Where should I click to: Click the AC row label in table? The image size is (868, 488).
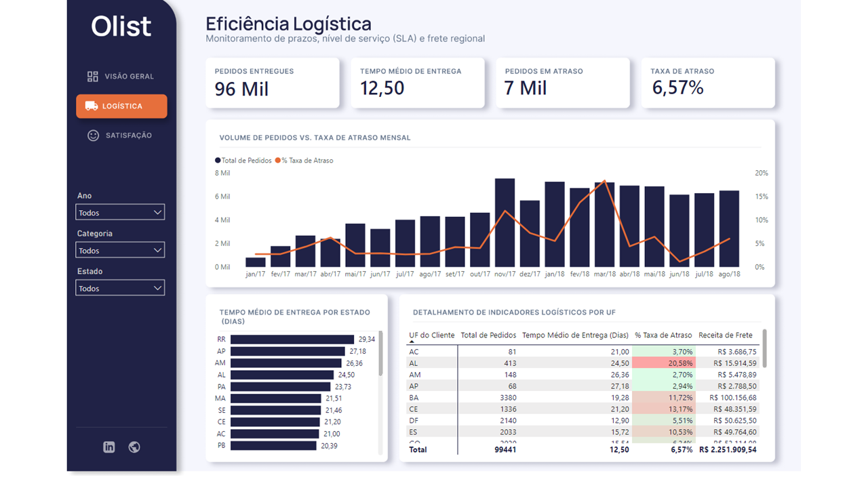tap(414, 352)
